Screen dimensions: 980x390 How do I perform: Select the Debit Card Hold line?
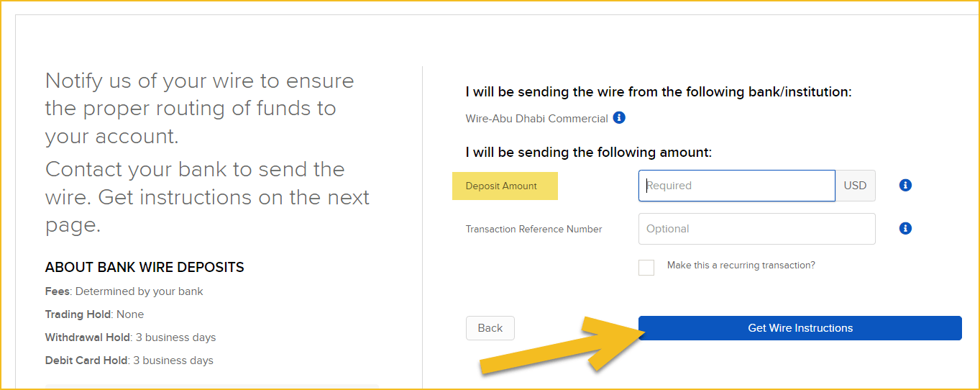point(129,360)
